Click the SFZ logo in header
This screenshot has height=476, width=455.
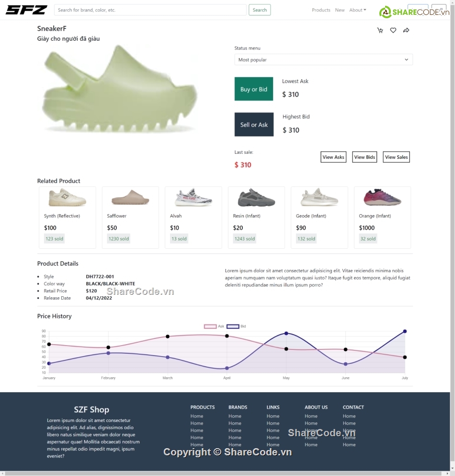click(26, 10)
